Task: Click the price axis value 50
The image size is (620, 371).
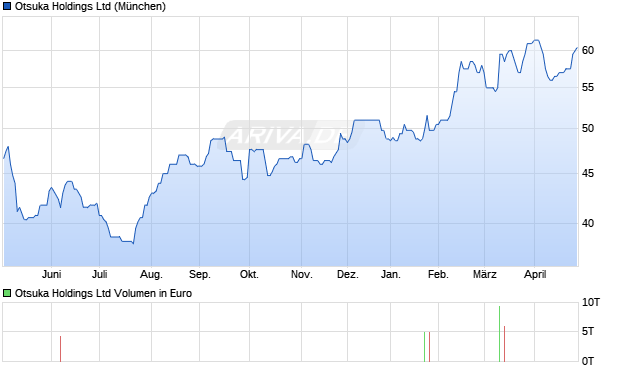Action: coord(588,128)
